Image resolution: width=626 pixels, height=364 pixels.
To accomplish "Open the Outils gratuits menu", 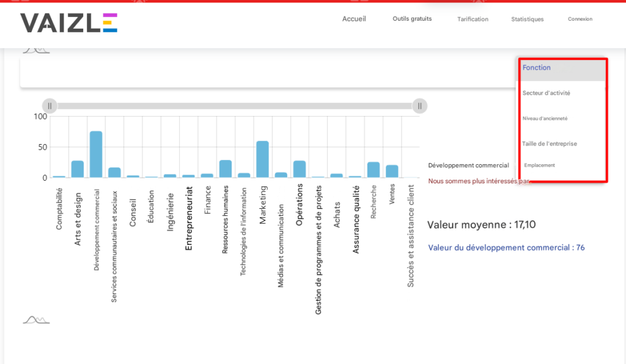I will click(412, 19).
